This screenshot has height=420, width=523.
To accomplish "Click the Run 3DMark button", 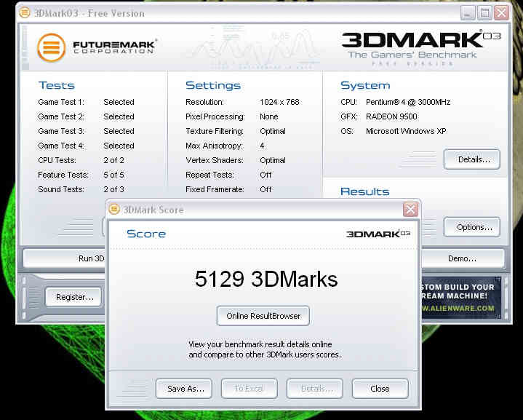I will click(x=64, y=258).
